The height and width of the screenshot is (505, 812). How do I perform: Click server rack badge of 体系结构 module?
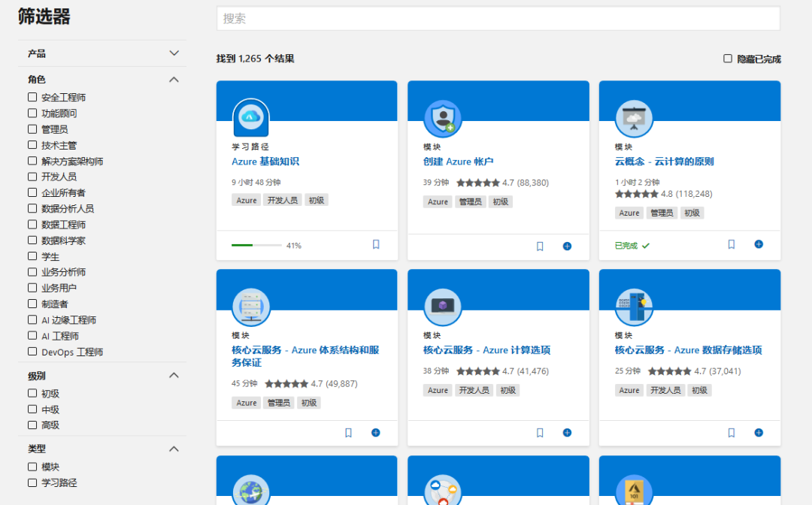[x=251, y=307]
